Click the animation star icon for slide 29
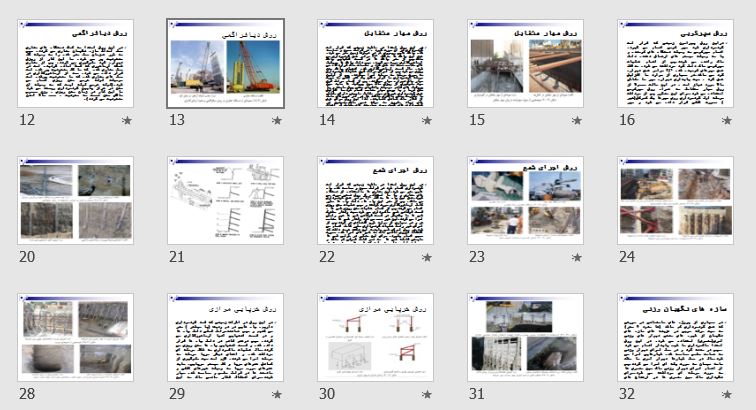This screenshot has height=410, width=756. point(277,394)
